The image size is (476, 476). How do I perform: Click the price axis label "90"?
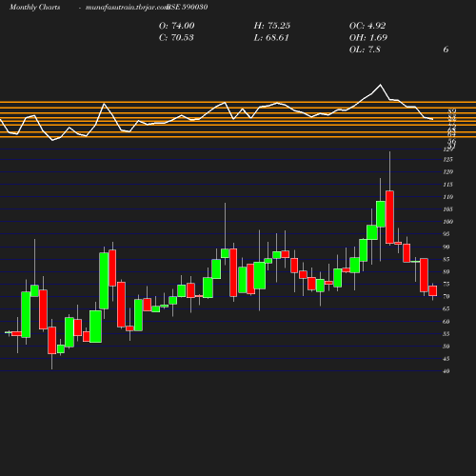446,247
